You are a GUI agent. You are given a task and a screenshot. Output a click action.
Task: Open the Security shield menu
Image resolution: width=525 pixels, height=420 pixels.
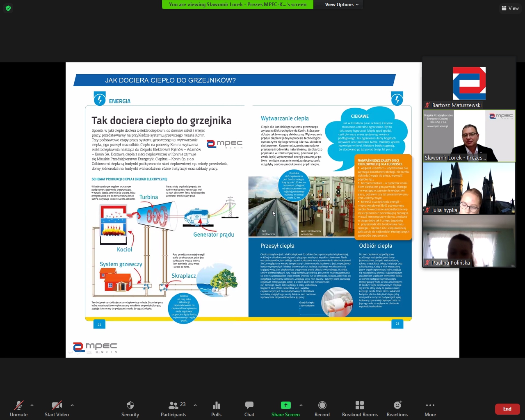[130, 409]
